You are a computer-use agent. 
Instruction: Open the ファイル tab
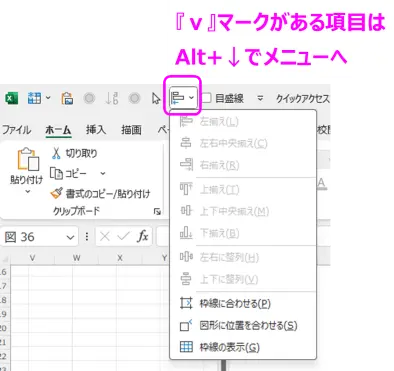pos(16,130)
